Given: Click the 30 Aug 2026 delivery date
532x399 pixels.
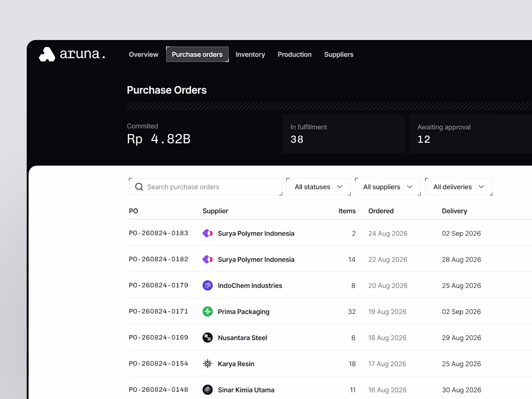Looking at the screenshot, I should 461,390.
